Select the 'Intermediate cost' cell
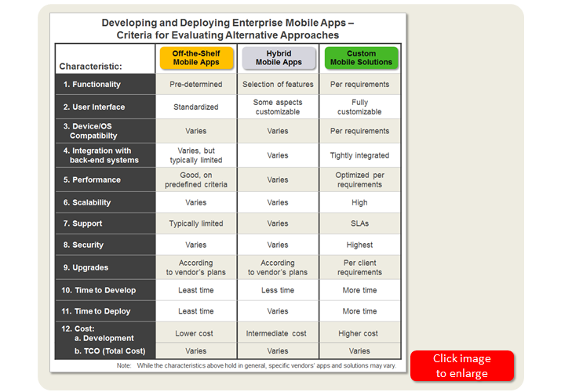The image size is (561, 392). pyautogui.click(x=278, y=333)
